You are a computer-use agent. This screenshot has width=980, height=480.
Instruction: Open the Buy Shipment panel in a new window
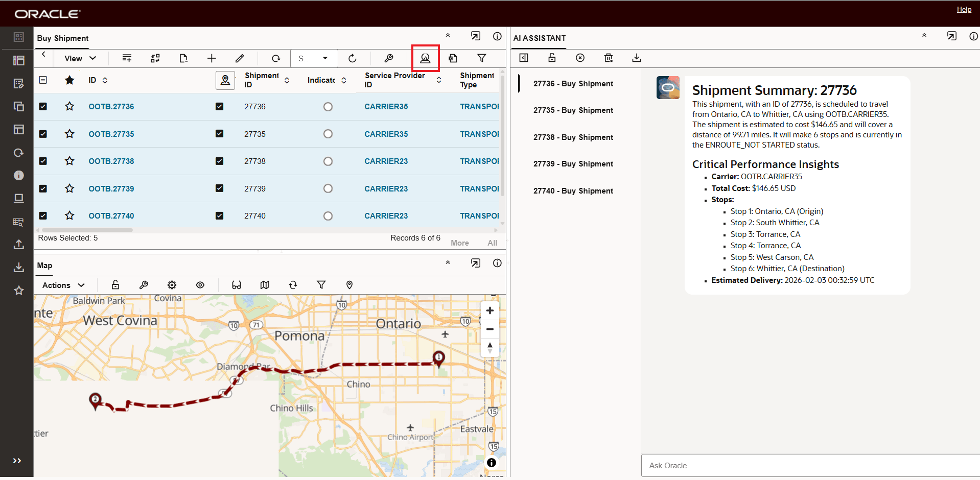click(476, 36)
